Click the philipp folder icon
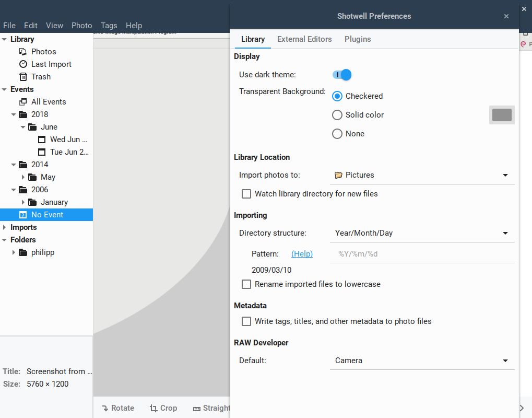Viewport: 532px width, 418px height. (x=23, y=252)
